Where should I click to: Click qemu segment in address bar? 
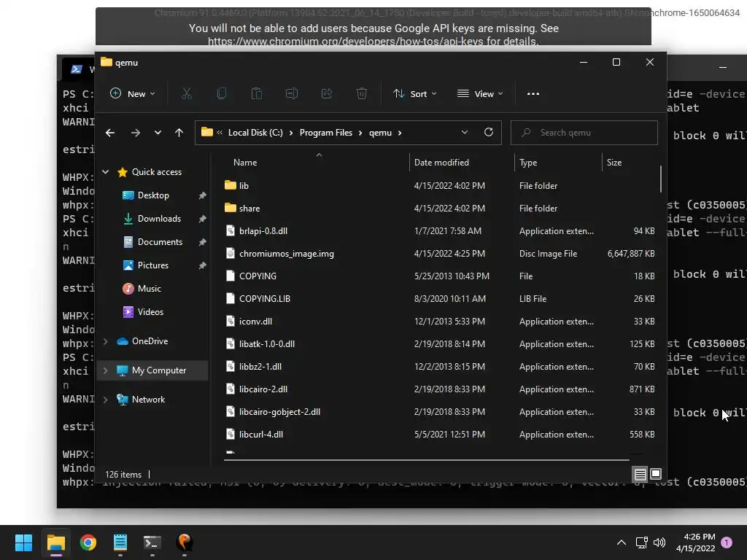380,133
